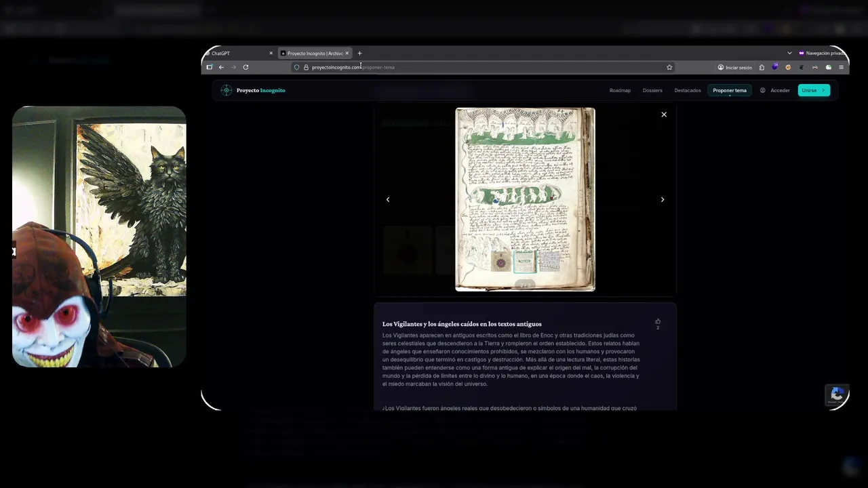This screenshot has height=488, width=868.
Task: Click the Acceder login link
Action: click(x=775, y=90)
